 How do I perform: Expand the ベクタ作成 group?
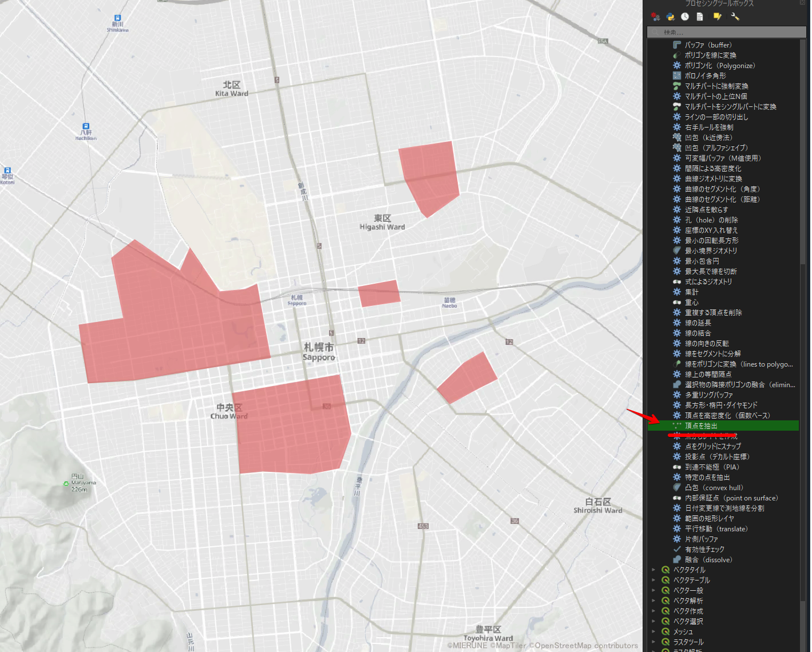(x=653, y=611)
